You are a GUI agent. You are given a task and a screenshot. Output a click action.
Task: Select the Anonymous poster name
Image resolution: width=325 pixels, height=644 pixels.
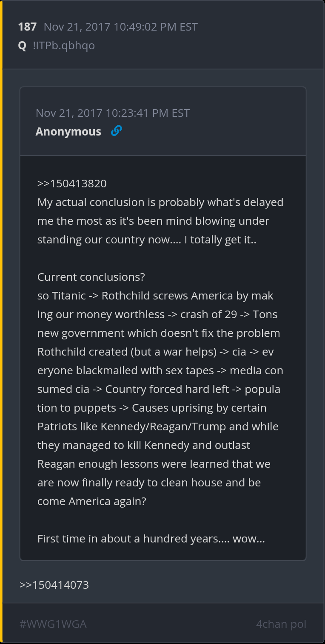point(68,132)
